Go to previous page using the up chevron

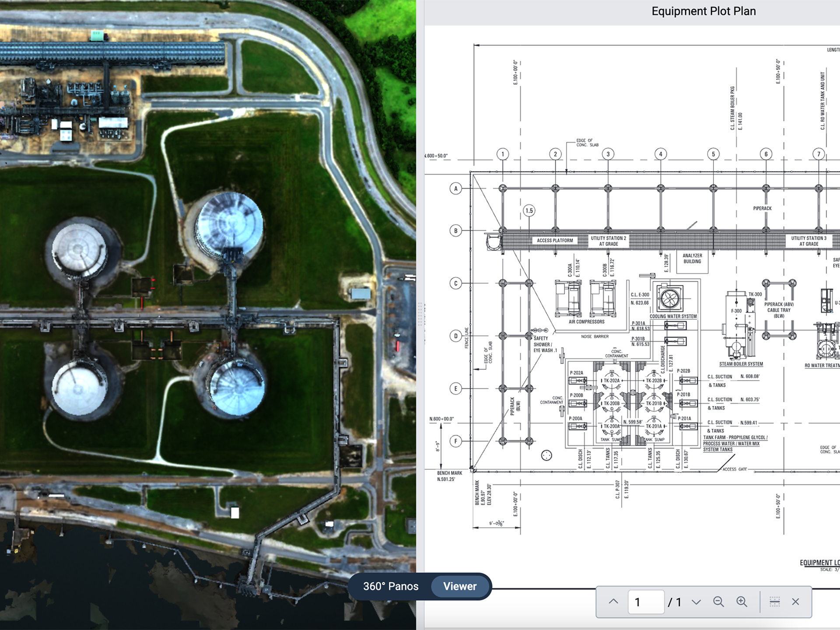614,602
